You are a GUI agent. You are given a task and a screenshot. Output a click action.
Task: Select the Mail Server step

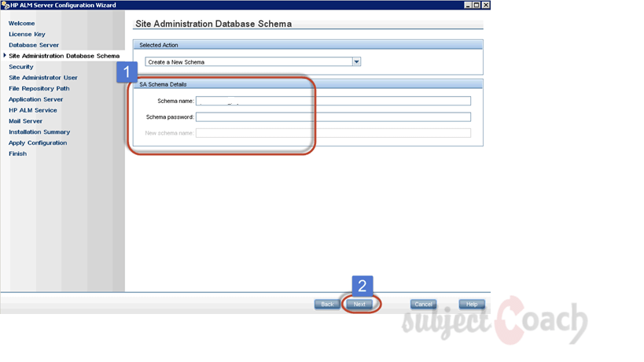25,121
